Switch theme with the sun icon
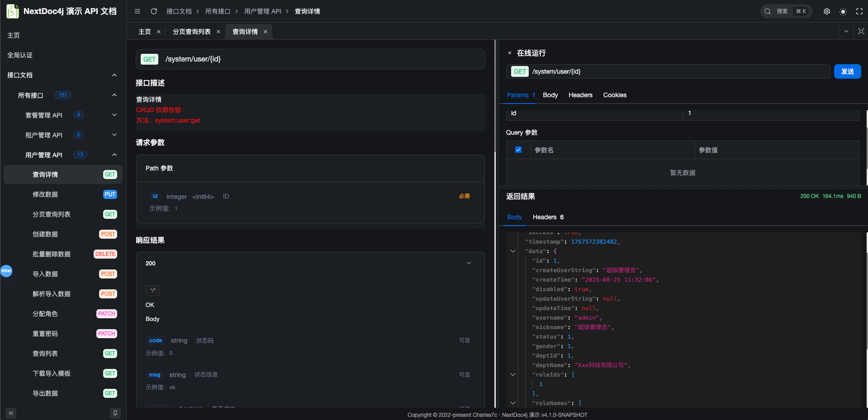Viewport: 868px width, 420px height. 843,11
